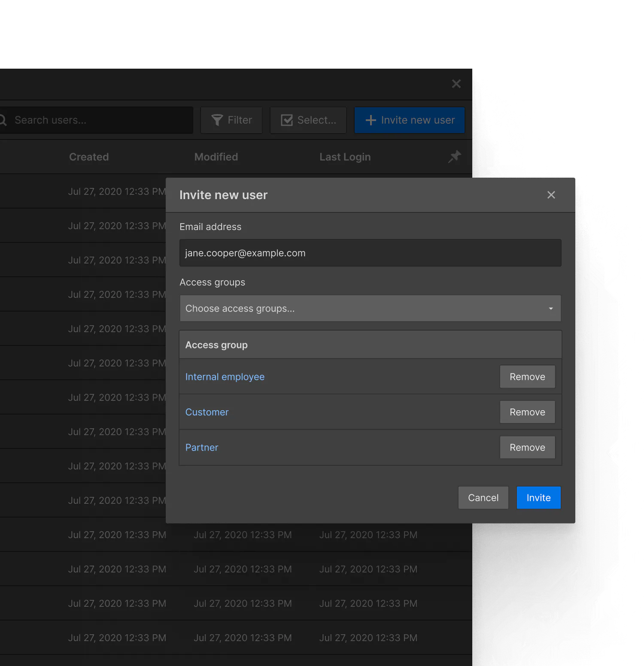644x666 pixels.
Task: Remove the Internal employee access group
Action: (x=527, y=376)
